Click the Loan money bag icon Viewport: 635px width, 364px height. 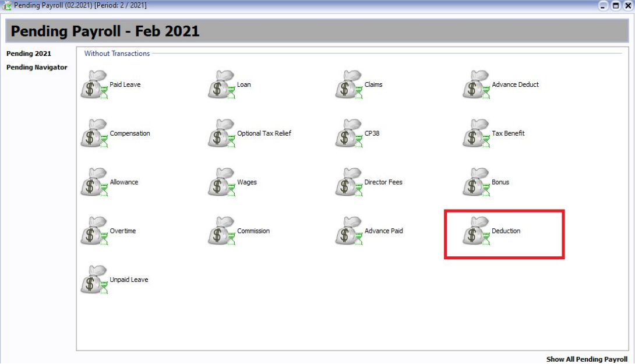click(222, 85)
